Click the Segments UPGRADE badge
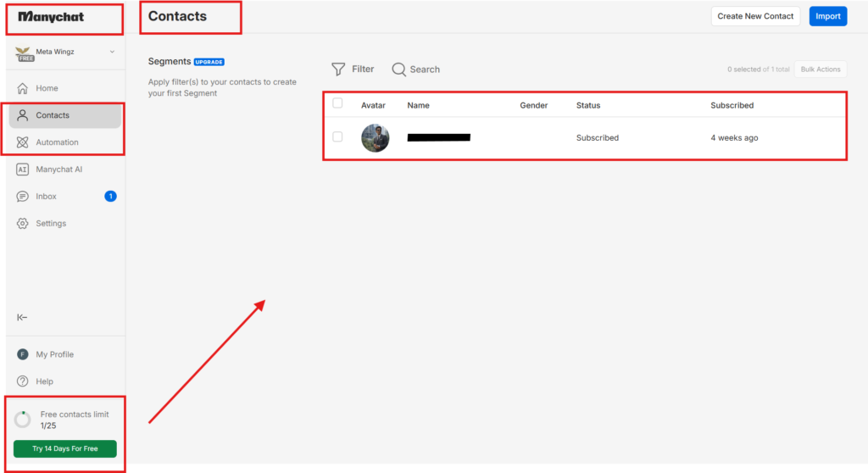Screen dimensions: 868x473 click(x=209, y=62)
